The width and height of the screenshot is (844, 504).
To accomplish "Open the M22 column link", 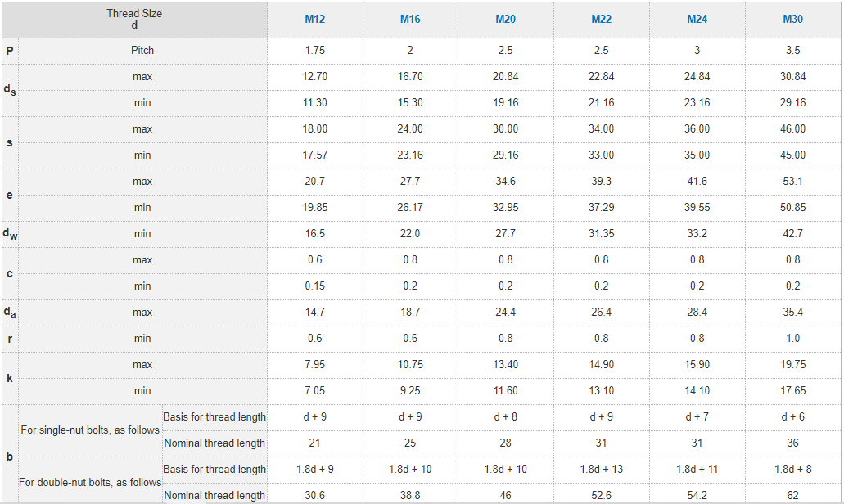I will [602, 19].
